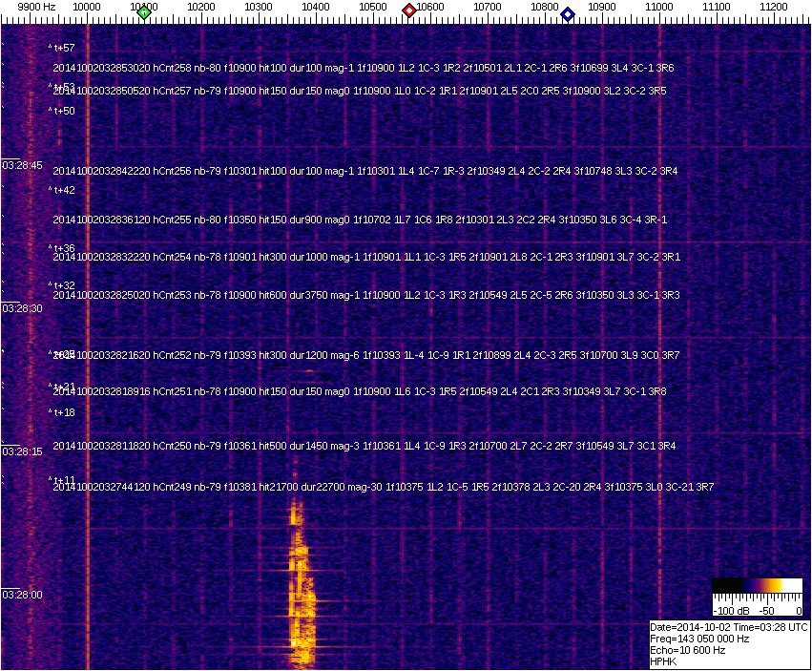Select the hCnt253 log line with dur3750

365,296
